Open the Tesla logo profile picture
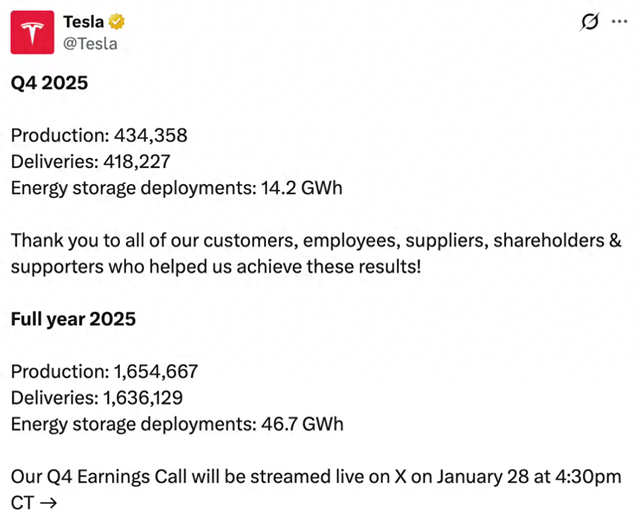Screen dimensions: 640x510 (x=32, y=32)
